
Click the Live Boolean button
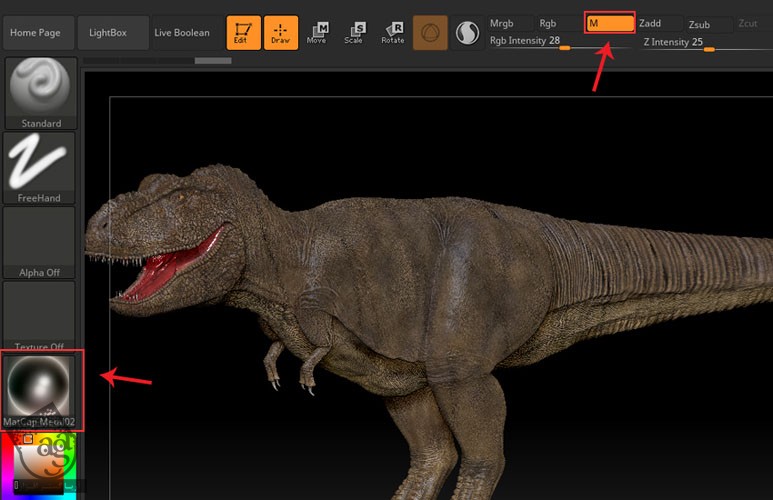coord(182,33)
